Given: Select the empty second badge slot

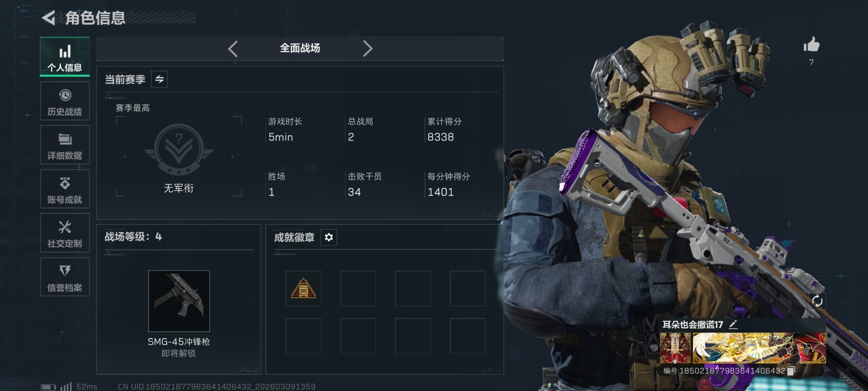Looking at the screenshot, I should point(358,289).
